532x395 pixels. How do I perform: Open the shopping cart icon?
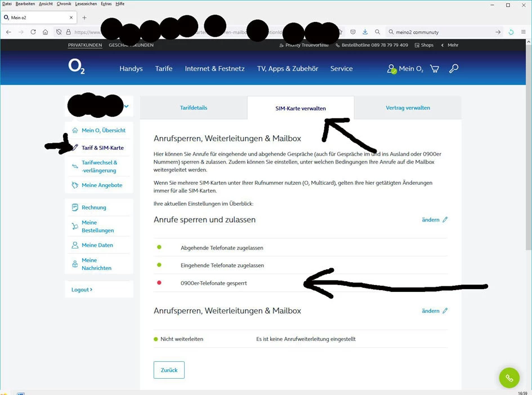pyautogui.click(x=434, y=69)
